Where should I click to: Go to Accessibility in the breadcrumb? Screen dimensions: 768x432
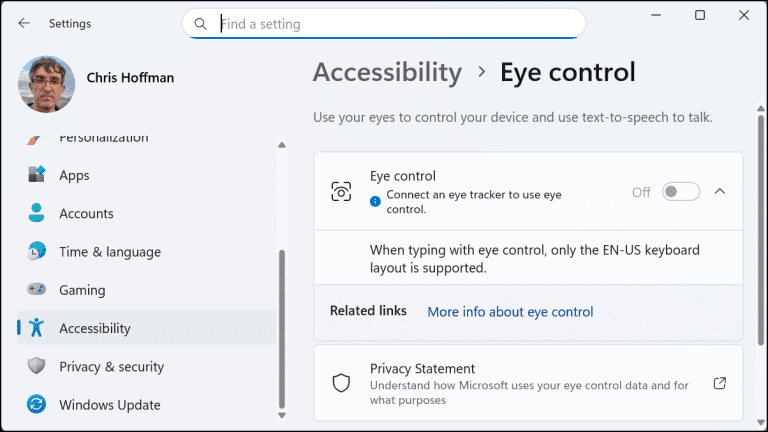tap(387, 72)
